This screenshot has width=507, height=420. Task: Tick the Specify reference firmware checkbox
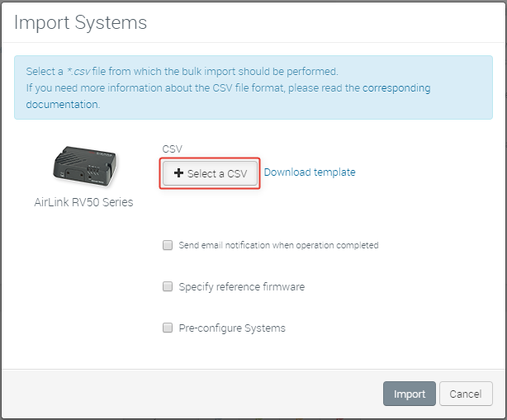tap(168, 287)
